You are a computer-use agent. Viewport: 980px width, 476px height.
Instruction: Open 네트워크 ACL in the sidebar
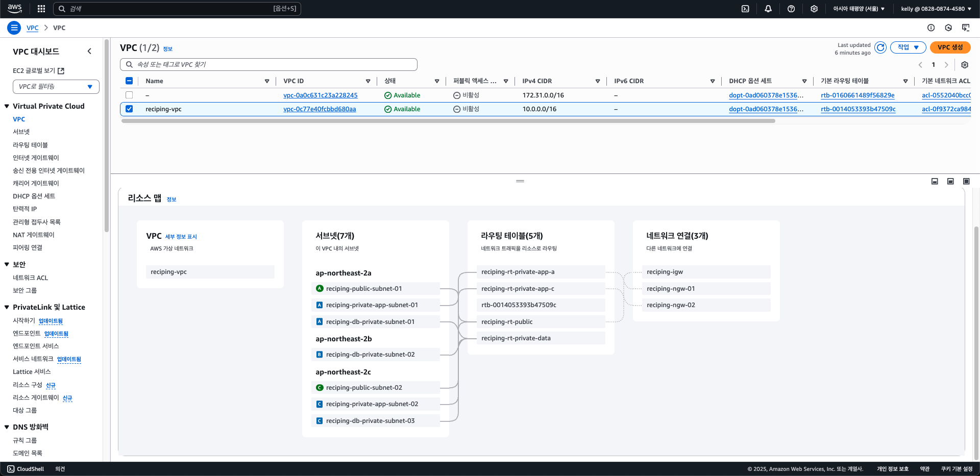tap(31, 278)
